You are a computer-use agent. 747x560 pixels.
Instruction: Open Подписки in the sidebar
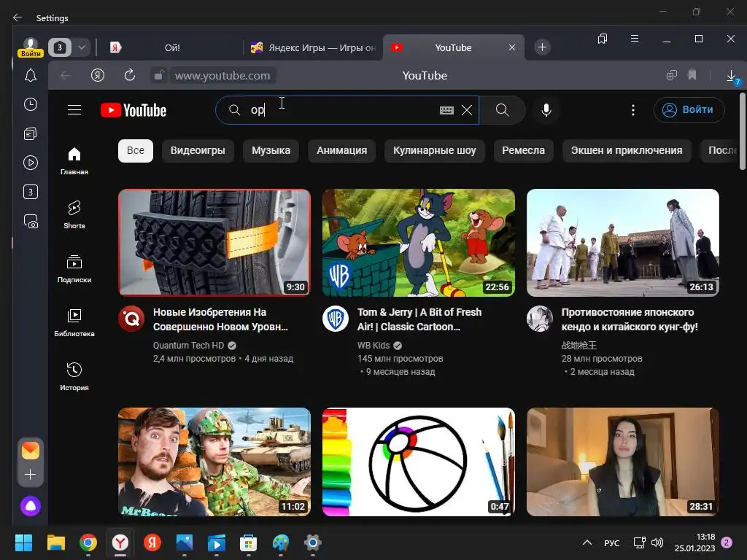74,268
